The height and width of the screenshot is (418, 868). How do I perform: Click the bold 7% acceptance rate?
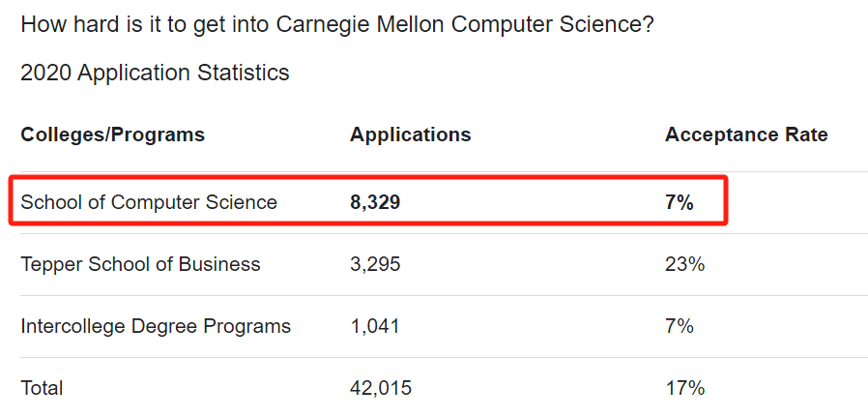(x=680, y=203)
